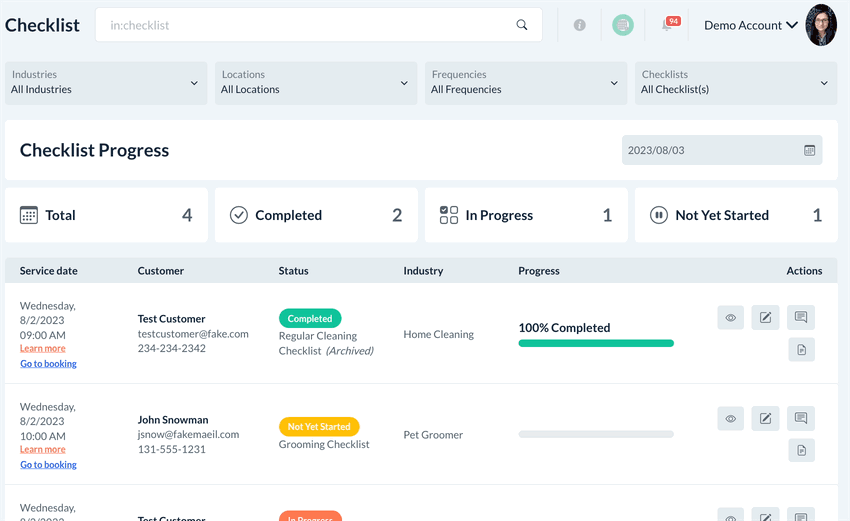This screenshot has width=850, height=521.
Task: Edit Test Customer's checklist with pencil icon
Action: point(765,318)
